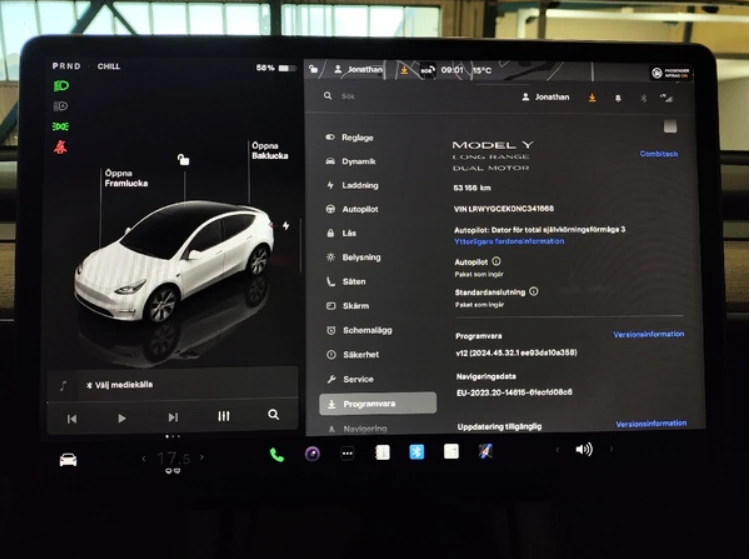Click the Bluetooth icon in settings header
Screen dimensions: 751x559
tap(644, 98)
